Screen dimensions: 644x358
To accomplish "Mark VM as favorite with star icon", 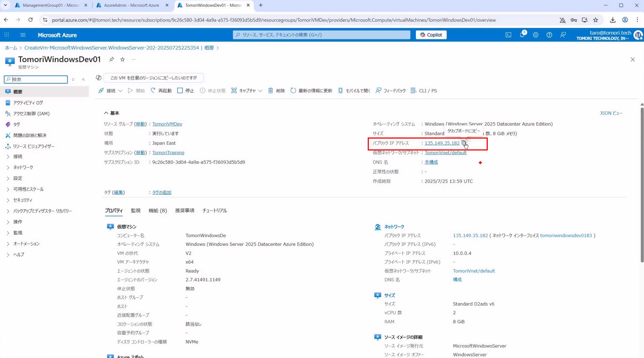I will point(123,59).
